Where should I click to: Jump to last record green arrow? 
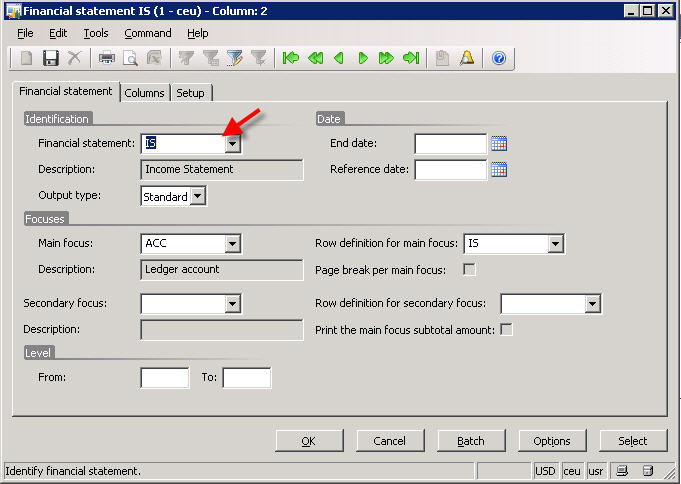click(x=410, y=58)
